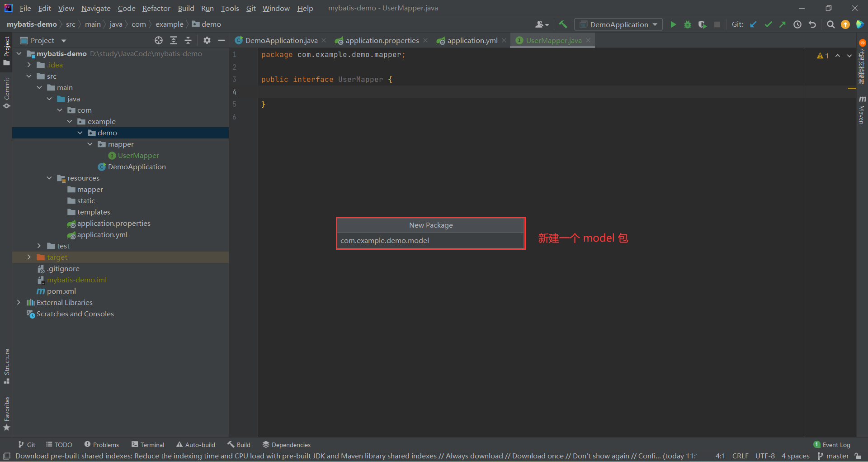This screenshot has width=868, height=462.
Task: Run with coverage shield icon
Action: tap(702, 24)
